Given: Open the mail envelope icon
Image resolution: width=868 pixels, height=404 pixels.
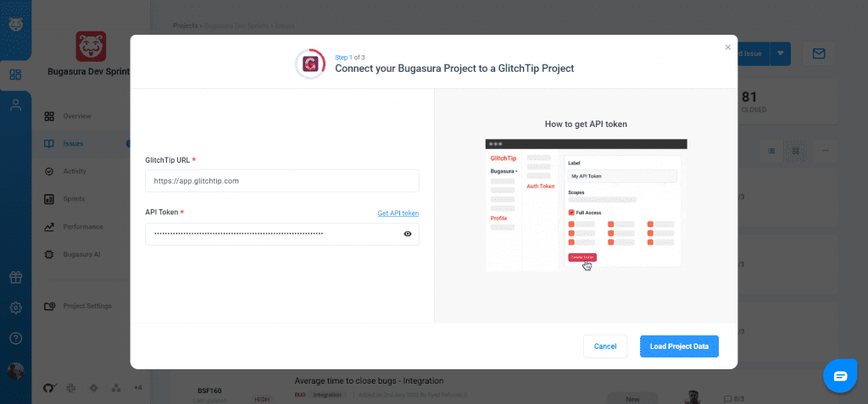Looking at the screenshot, I should (x=819, y=53).
